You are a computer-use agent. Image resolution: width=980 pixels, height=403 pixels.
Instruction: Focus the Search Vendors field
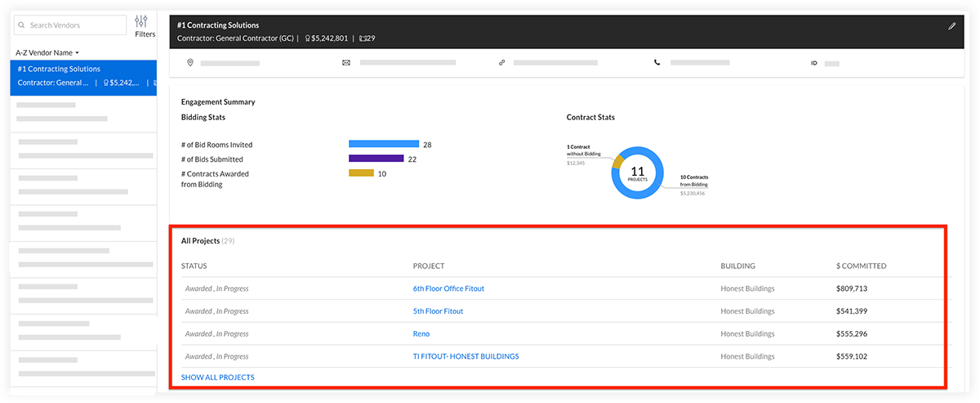coord(70,25)
